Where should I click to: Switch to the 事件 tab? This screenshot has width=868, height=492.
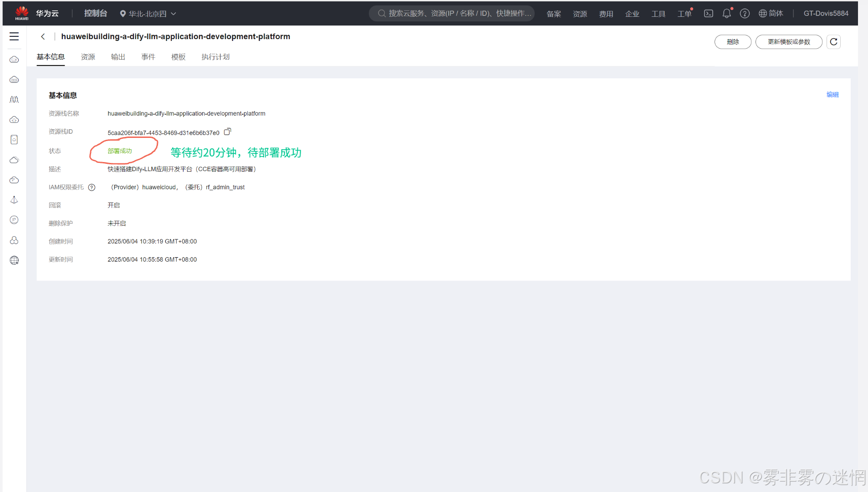[x=148, y=57]
